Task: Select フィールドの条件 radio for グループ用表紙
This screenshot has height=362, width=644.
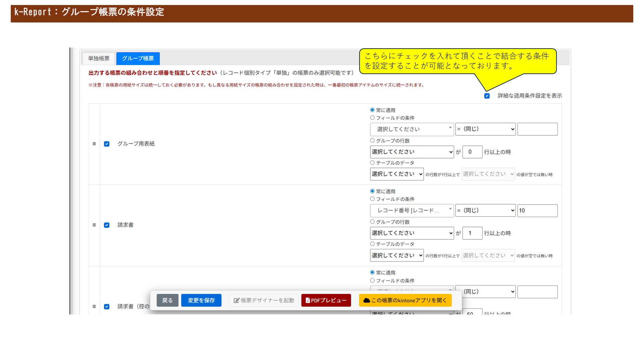Action: coord(372,118)
